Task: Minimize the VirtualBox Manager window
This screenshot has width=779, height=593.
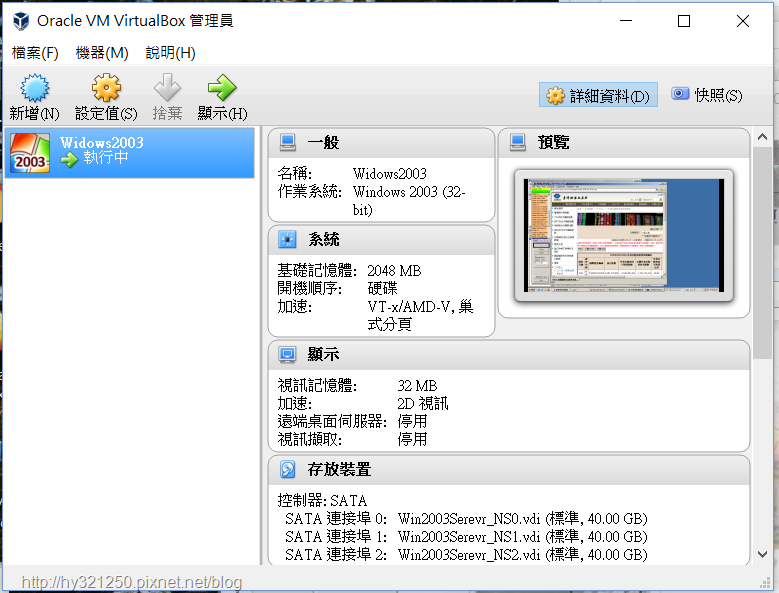Action: click(626, 21)
